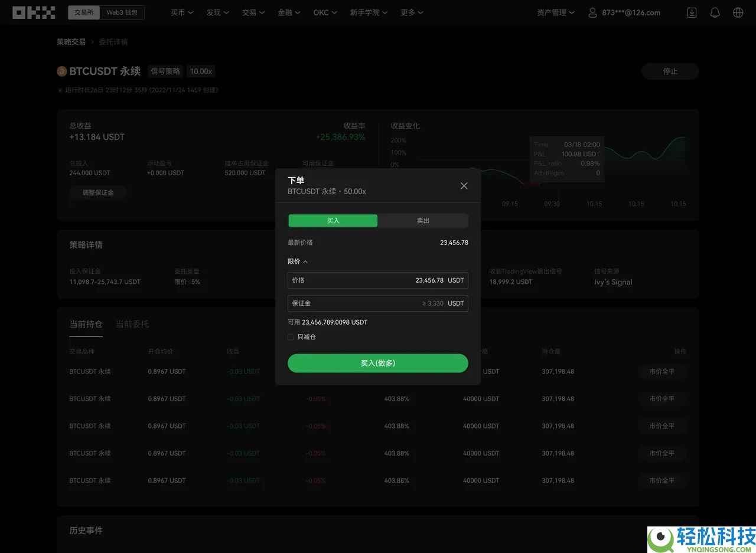The height and width of the screenshot is (553, 756).
Task: Click the user account avatar icon
Action: pyautogui.click(x=592, y=12)
